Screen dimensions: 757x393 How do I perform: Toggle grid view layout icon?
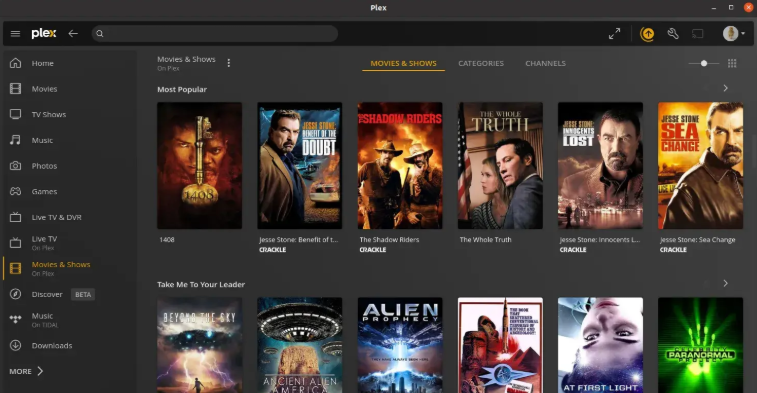[732, 63]
